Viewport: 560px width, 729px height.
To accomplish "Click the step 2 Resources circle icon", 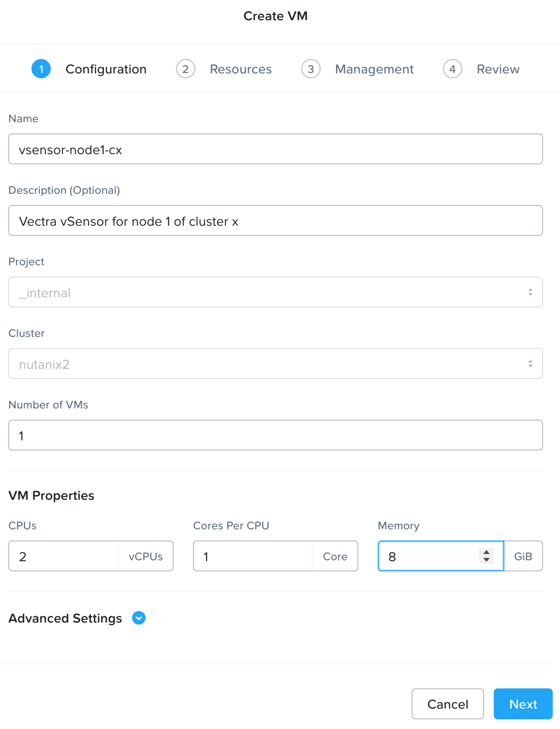I will click(x=186, y=69).
